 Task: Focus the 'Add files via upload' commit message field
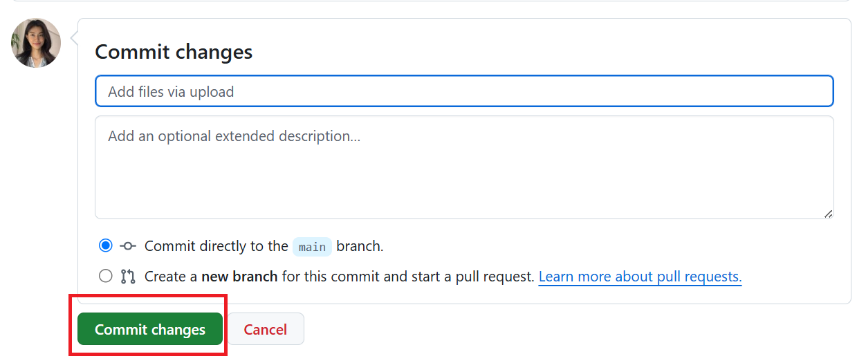464,91
